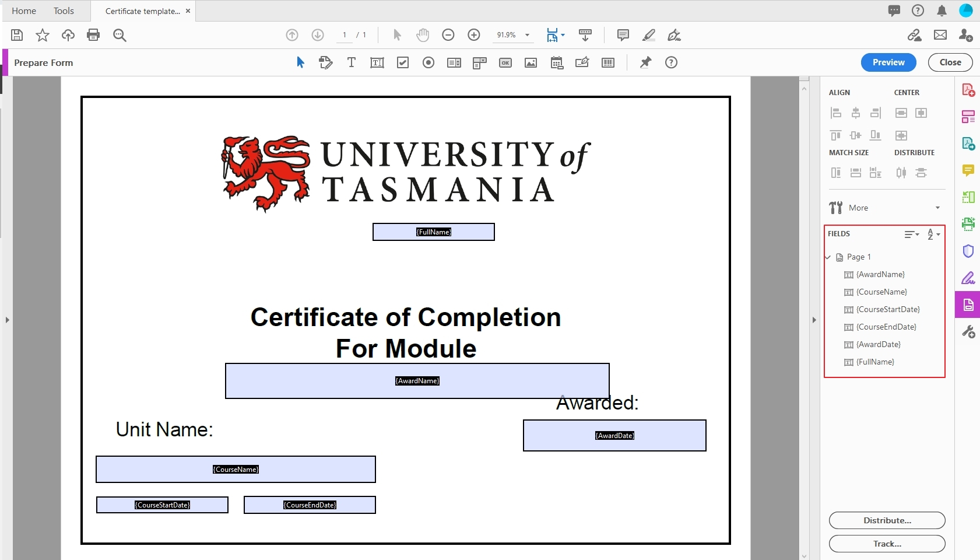
Task: Open the notifications bell
Action: point(942,10)
